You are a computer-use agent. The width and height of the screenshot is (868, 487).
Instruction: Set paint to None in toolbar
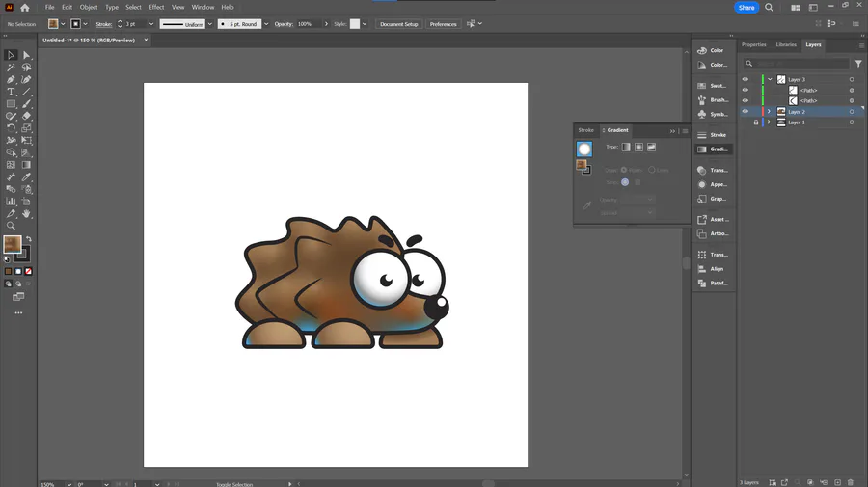coord(28,271)
